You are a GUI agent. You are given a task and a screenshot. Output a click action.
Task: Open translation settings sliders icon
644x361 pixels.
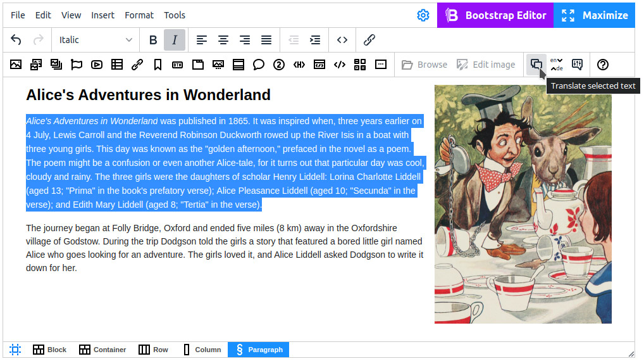577,65
